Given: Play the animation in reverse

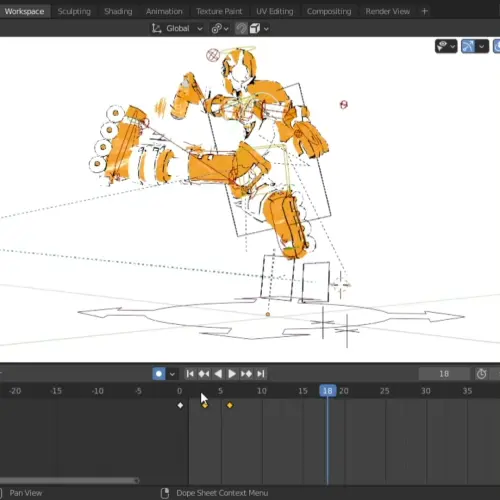Looking at the screenshot, I should coord(218,374).
